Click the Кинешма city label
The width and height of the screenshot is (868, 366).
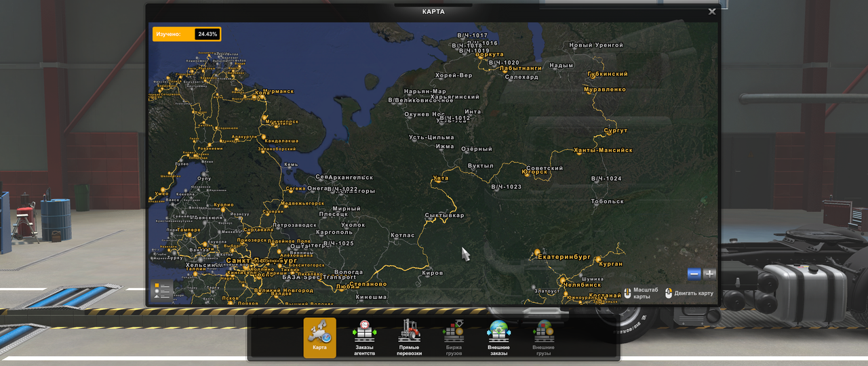[371, 297]
